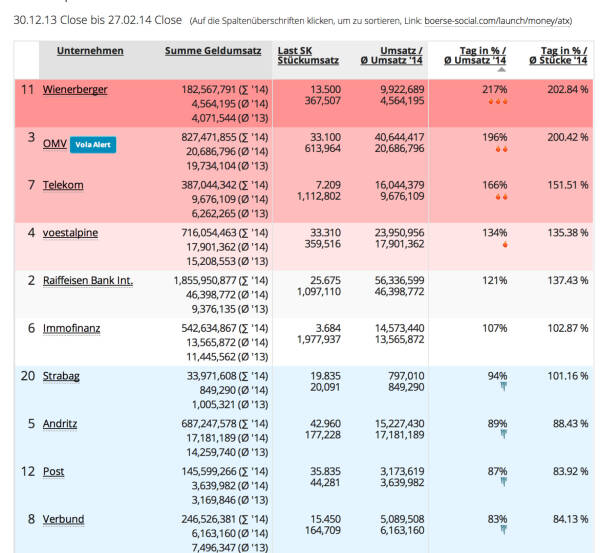The height and width of the screenshot is (553, 600).
Task: Open the voestalpine company link
Action: [x=70, y=233]
